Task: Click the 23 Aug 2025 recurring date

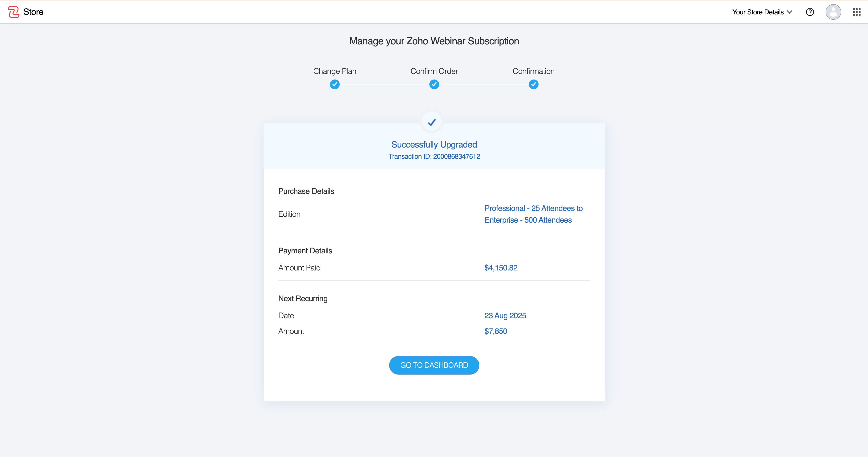Action: coord(505,316)
